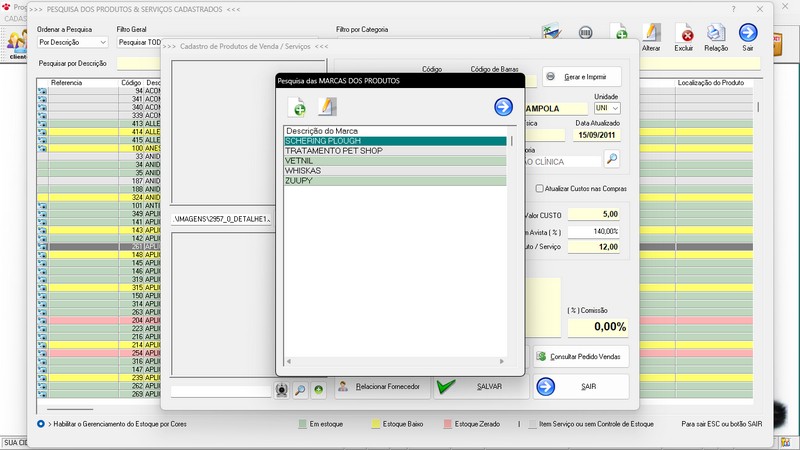Image resolution: width=800 pixels, height=450 pixels.
Task: Click the blue arrow exit icon in brands dialog
Action: pos(503,107)
